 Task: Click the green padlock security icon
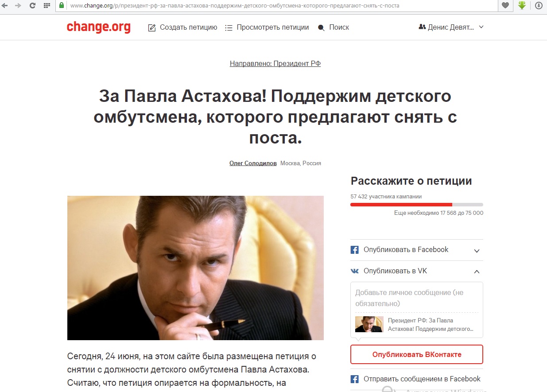coord(61,6)
